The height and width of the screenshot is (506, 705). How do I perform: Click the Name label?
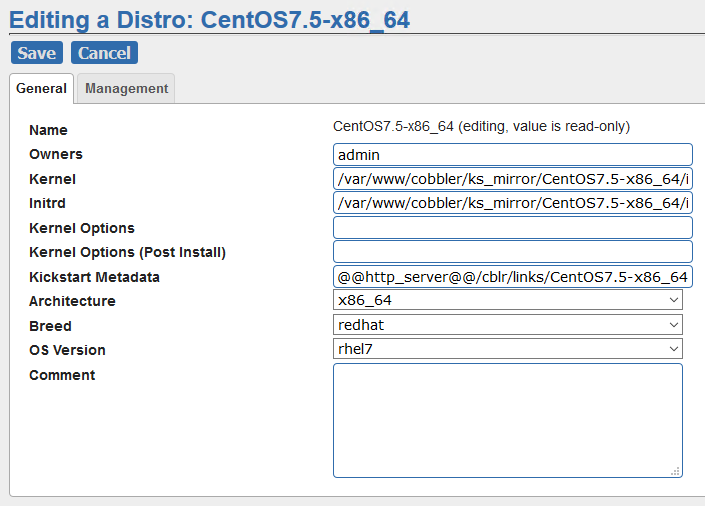pos(49,130)
